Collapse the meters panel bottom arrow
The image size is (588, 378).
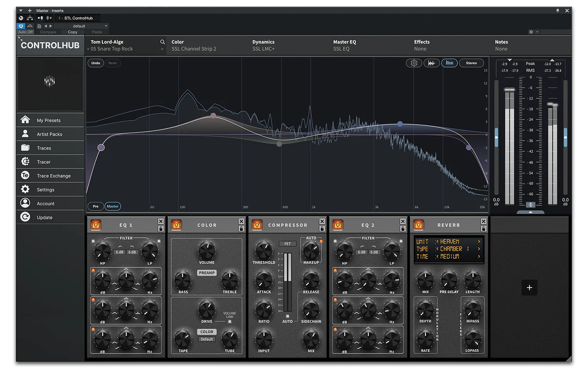coord(530,212)
